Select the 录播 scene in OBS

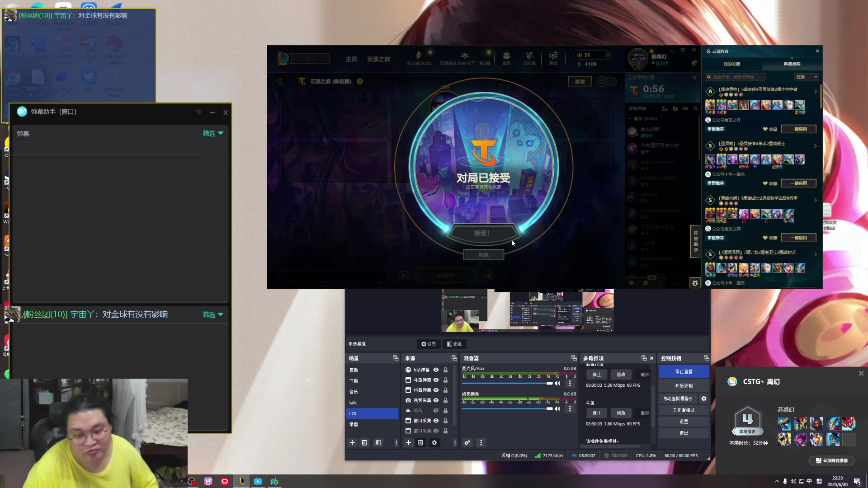(372, 424)
